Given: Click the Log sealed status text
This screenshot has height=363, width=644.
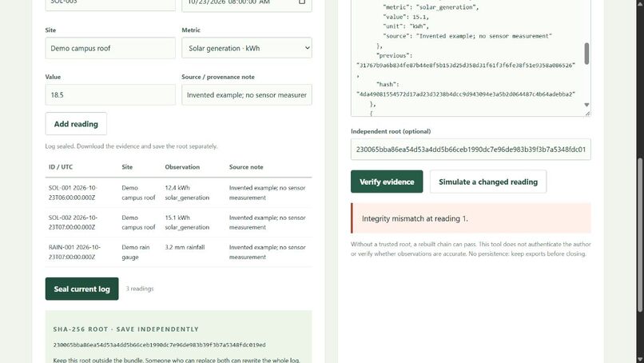Looking at the screenshot, I should pyautogui.click(x=131, y=146).
